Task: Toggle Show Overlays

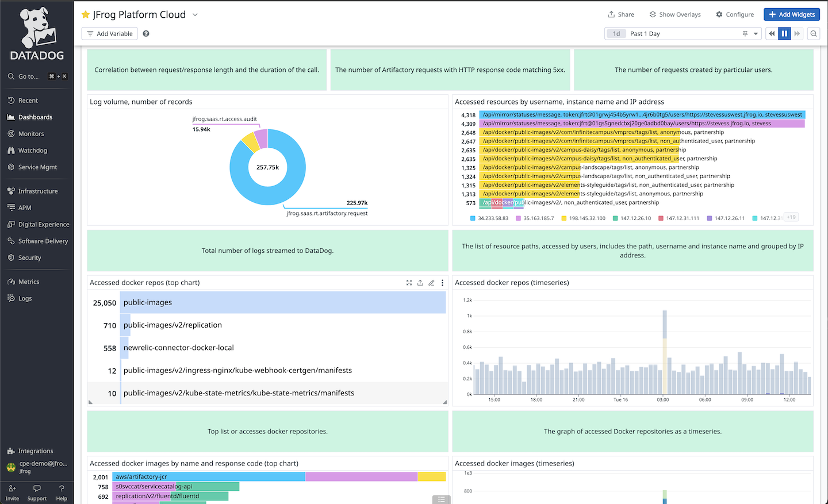Action: click(674, 14)
